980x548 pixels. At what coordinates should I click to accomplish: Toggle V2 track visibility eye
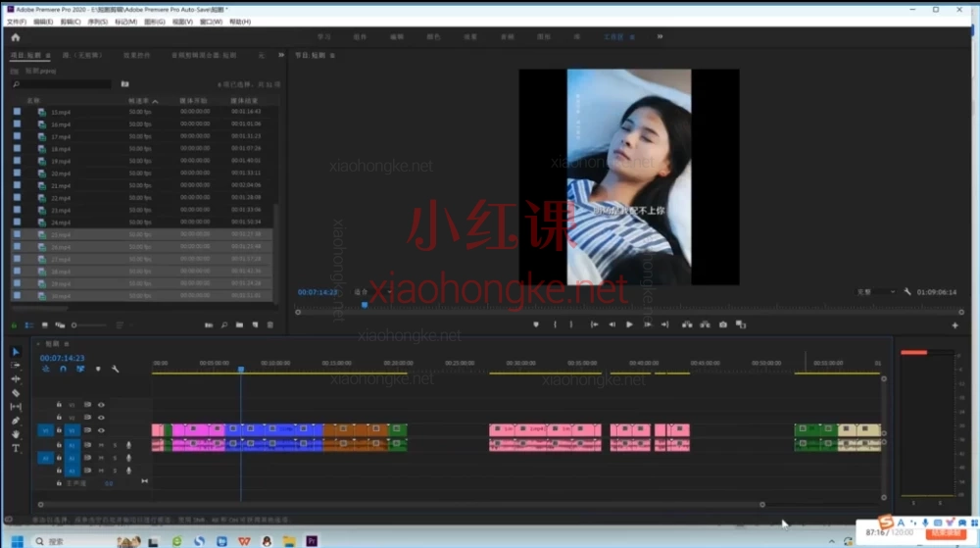(101, 418)
